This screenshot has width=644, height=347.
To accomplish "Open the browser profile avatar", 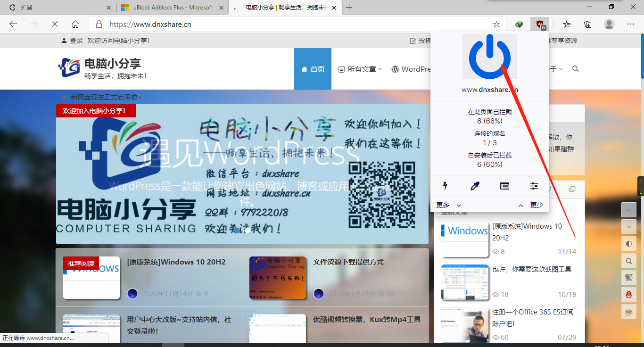I will point(609,24).
